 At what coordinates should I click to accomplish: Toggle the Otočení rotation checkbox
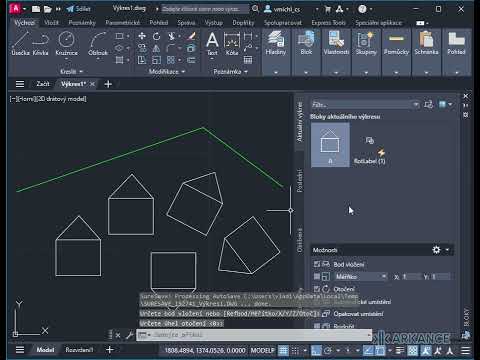tap(317, 289)
